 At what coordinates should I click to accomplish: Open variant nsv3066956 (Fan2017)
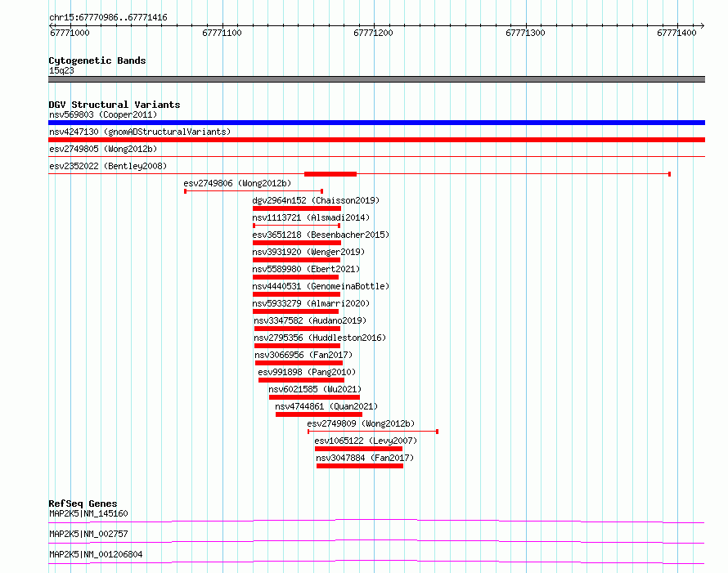tap(303, 355)
